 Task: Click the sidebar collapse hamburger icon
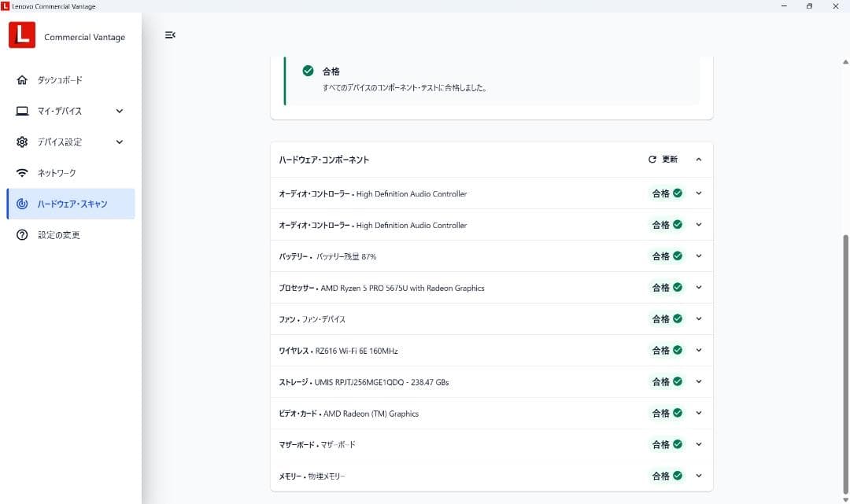pyautogui.click(x=170, y=35)
